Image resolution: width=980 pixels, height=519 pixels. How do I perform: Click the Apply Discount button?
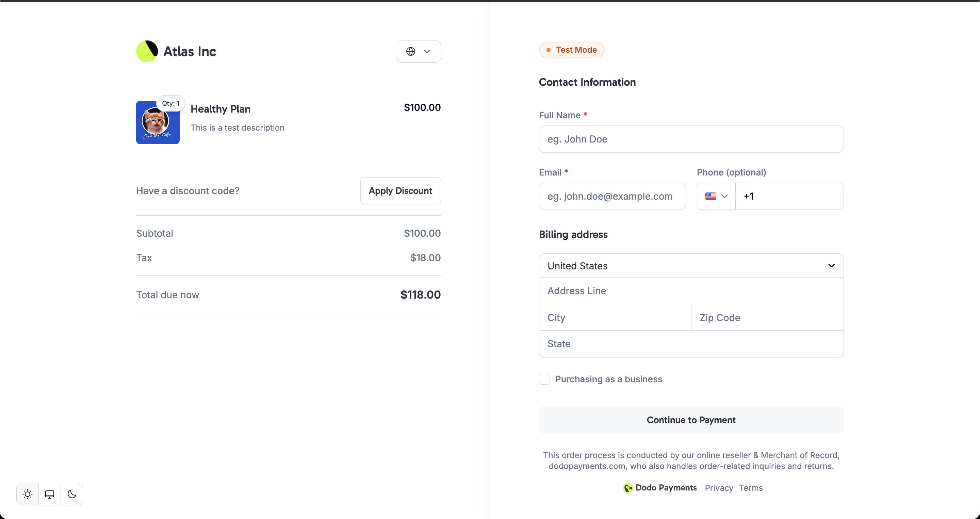400,191
